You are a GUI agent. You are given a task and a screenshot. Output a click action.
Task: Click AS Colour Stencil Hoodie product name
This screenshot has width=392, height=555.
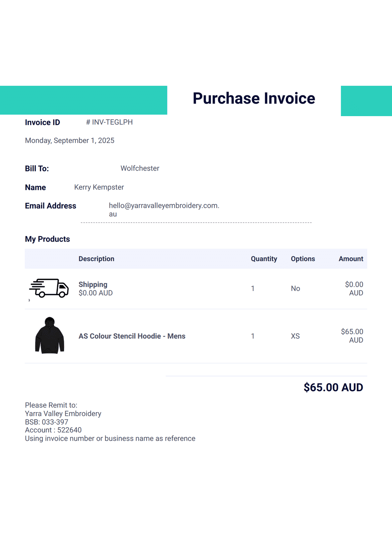coord(132,336)
